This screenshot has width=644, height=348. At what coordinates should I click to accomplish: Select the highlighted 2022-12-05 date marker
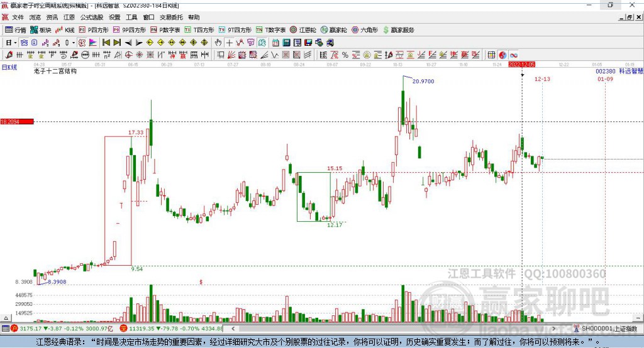[x=521, y=64]
